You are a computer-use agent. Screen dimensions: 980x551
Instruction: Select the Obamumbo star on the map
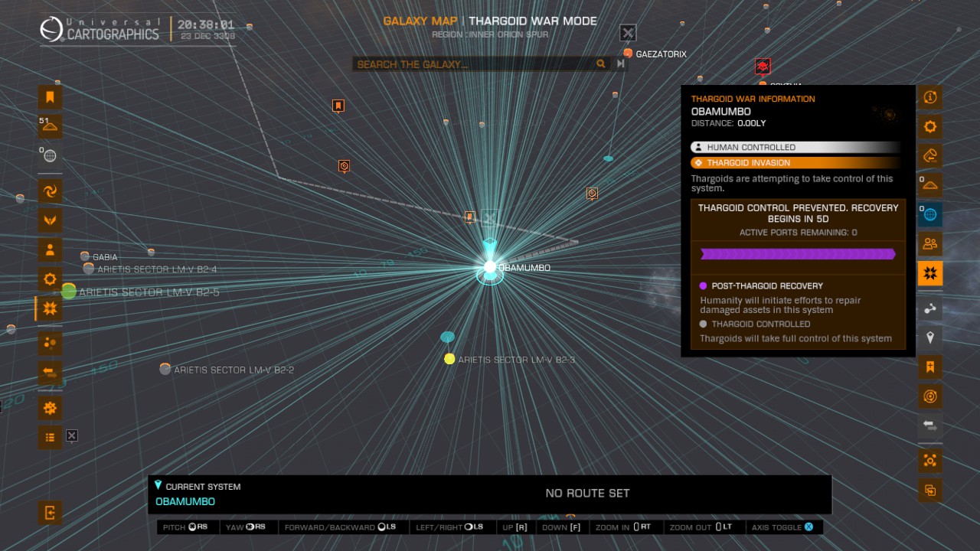click(x=490, y=267)
